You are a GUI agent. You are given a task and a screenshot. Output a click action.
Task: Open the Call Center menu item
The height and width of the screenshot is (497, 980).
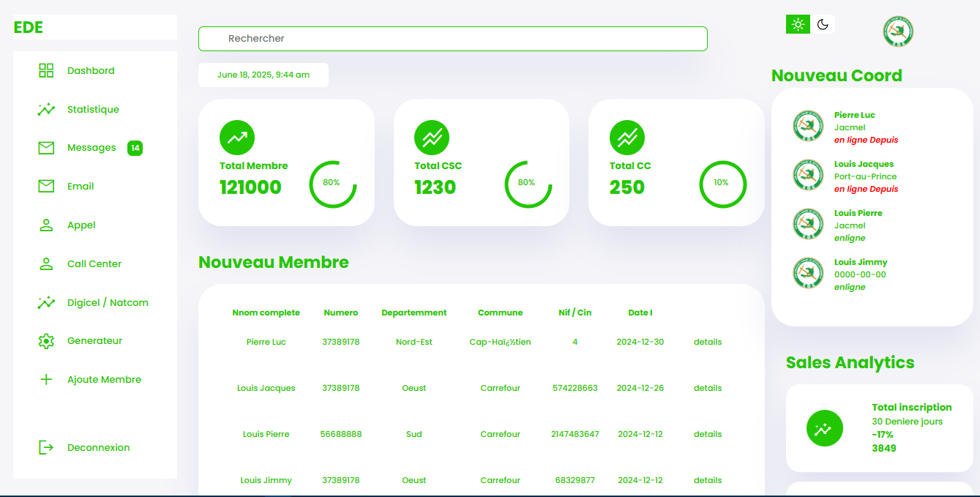click(x=94, y=264)
